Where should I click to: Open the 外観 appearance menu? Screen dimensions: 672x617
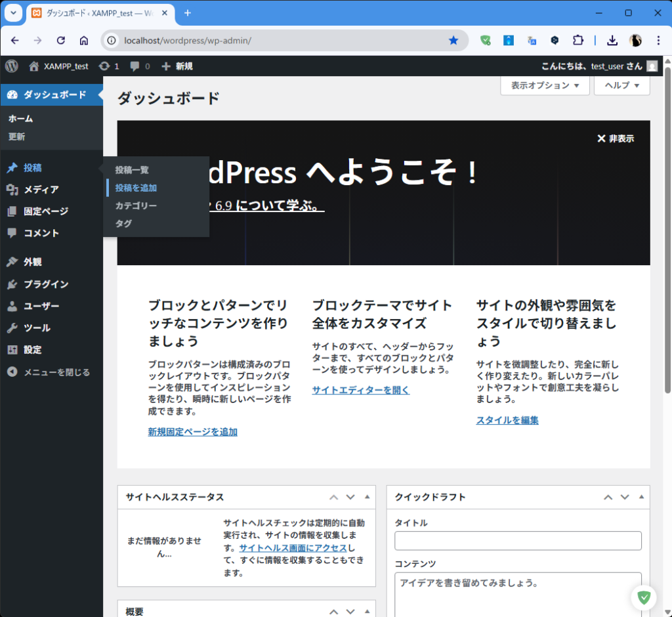32,262
